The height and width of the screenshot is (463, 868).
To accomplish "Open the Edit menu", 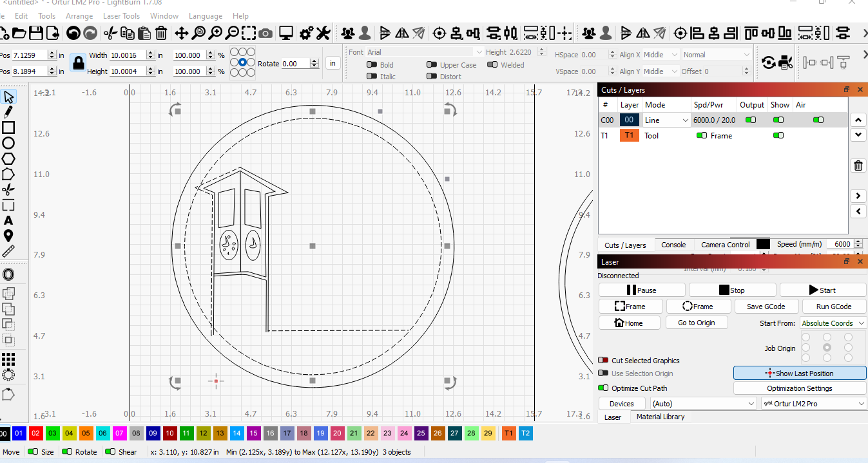I will 21,16.
